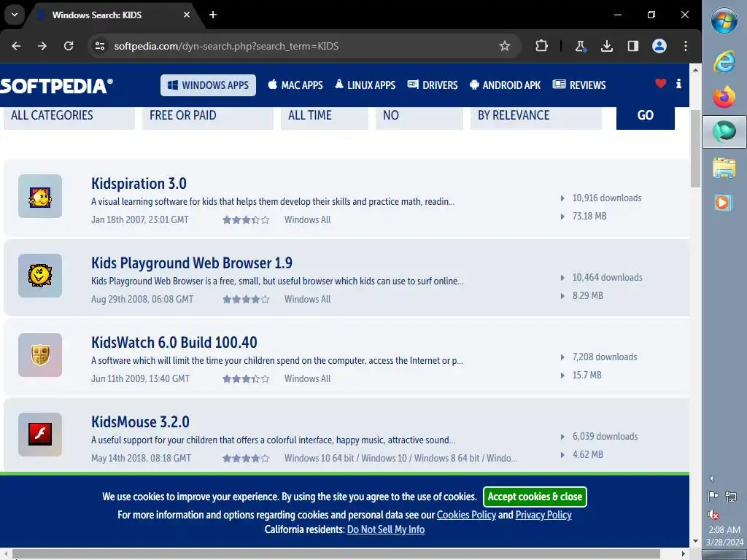Open the Windows Start orb
This screenshot has height=560, width=747.
tap(724, 21)
